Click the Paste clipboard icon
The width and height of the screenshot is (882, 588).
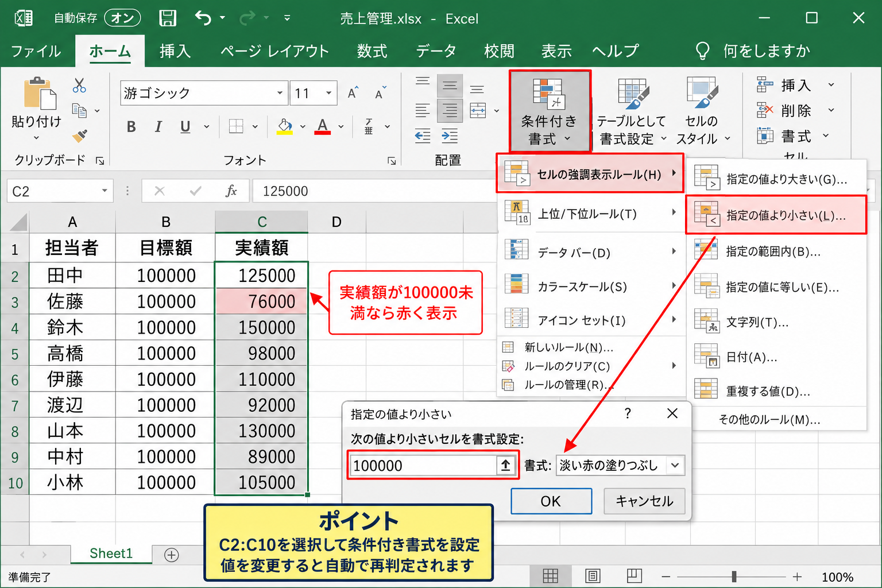pyautogui.click(x=40, y=93)
